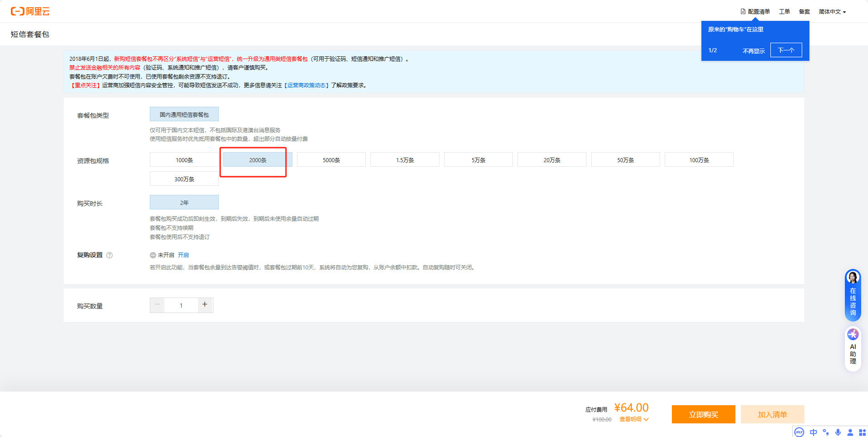
Task: Click the 资源包规格 label
Action: click(x=93, y=161)
